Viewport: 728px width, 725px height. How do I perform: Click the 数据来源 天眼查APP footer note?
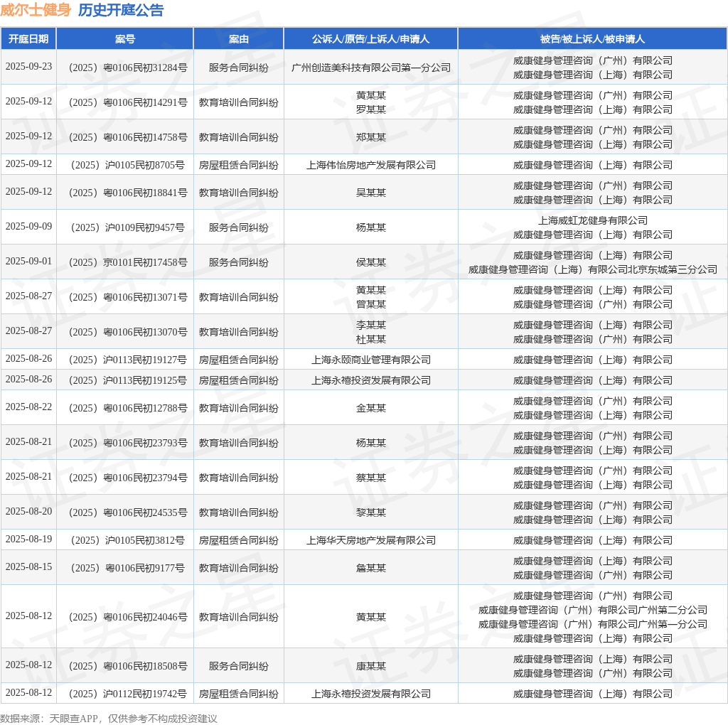coord(109,719)
